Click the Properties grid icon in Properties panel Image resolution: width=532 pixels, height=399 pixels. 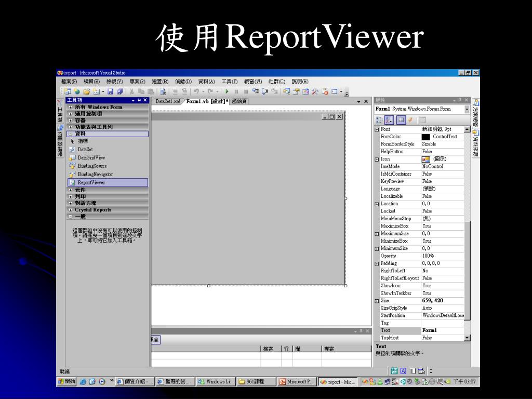click(x=401, y=120)
